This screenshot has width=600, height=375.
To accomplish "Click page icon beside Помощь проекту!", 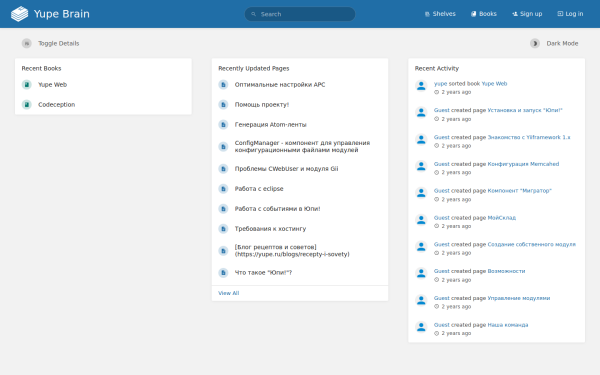I will pos(223,104).
